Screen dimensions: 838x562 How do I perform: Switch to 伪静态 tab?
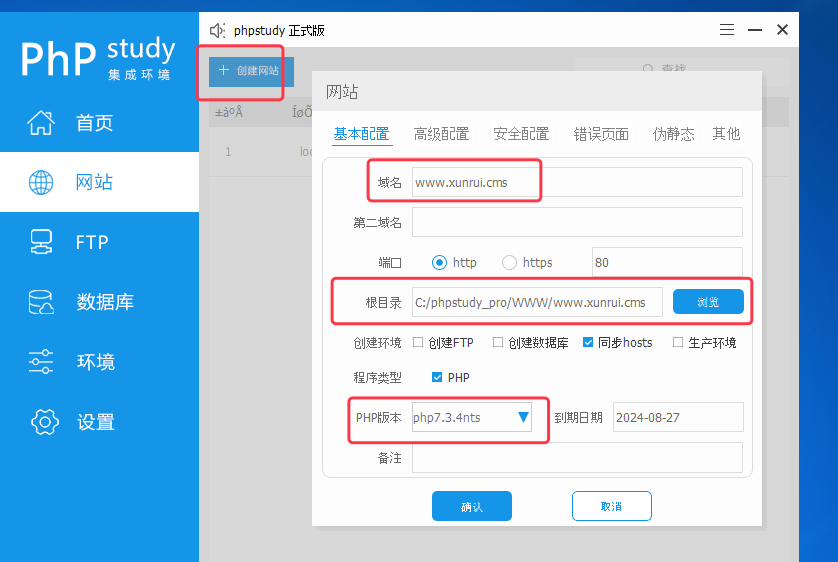673,134
